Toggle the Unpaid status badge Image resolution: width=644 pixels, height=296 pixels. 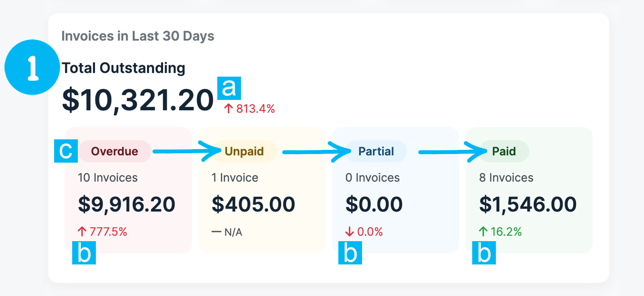(x=244, y=151)
